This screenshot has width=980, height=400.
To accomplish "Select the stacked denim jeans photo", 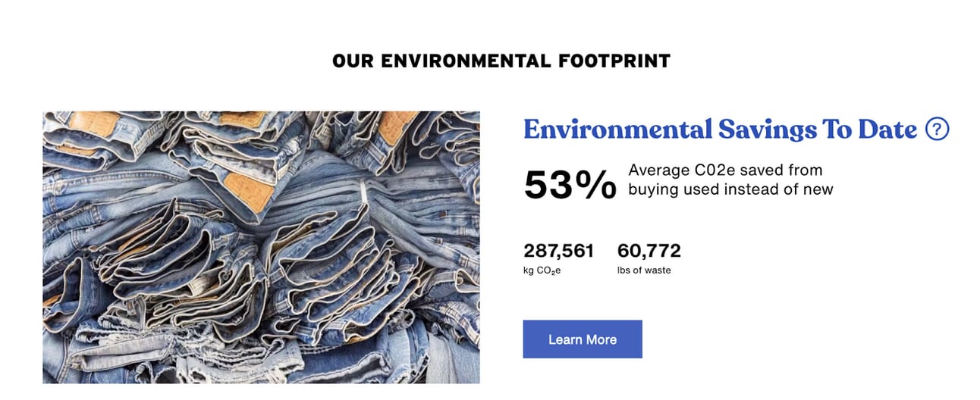I will coord(261,248).
